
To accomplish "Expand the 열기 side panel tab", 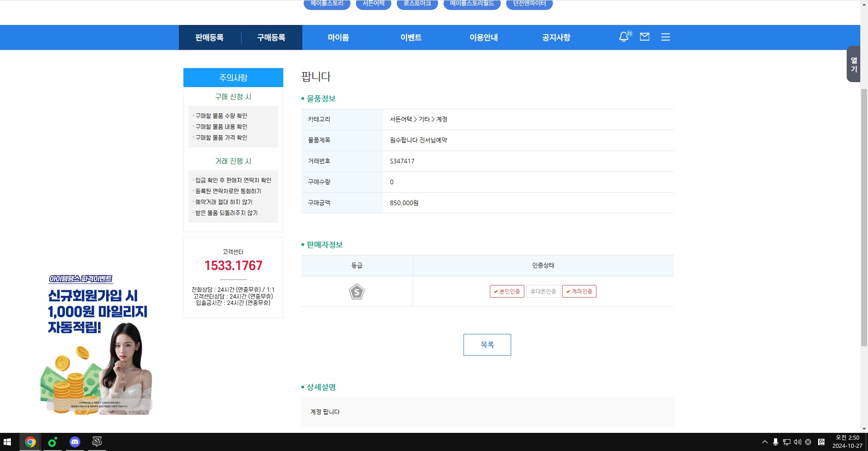I will [853, 64].
